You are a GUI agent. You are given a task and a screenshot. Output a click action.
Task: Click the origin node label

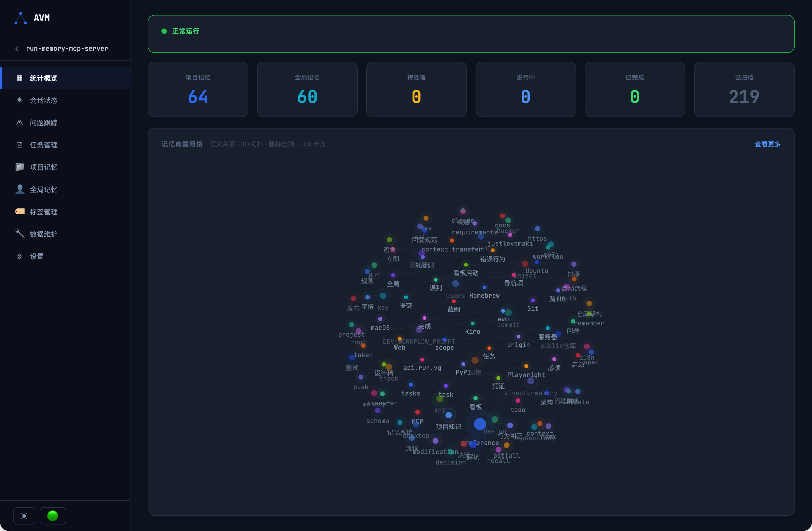point(518,345)
